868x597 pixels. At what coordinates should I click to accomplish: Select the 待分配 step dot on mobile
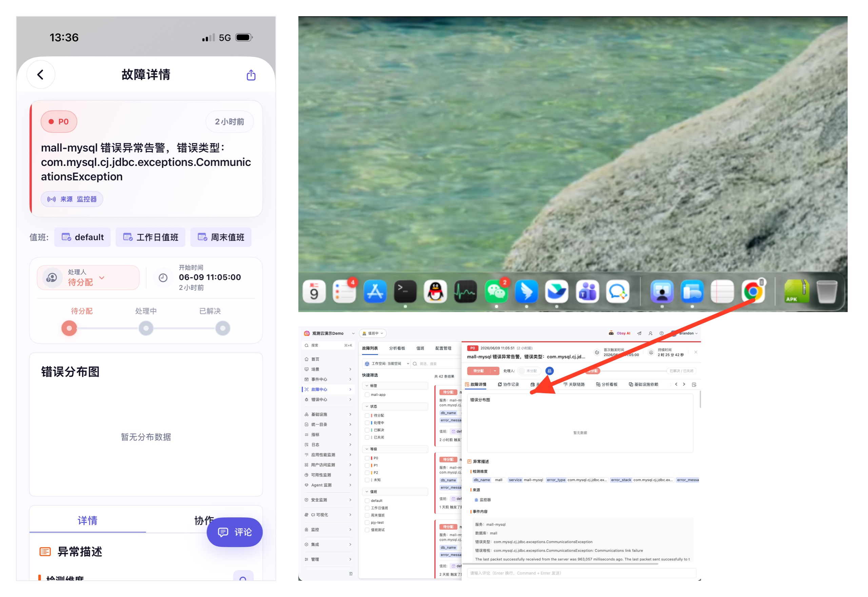pyautogui.click(x=69, y=328)
